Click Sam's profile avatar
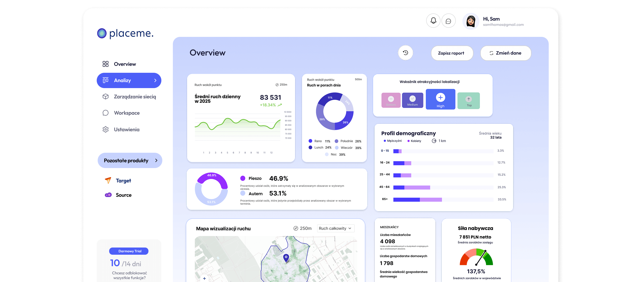The height and width of the screenshot is (282, 644). (x=471, y=21)
